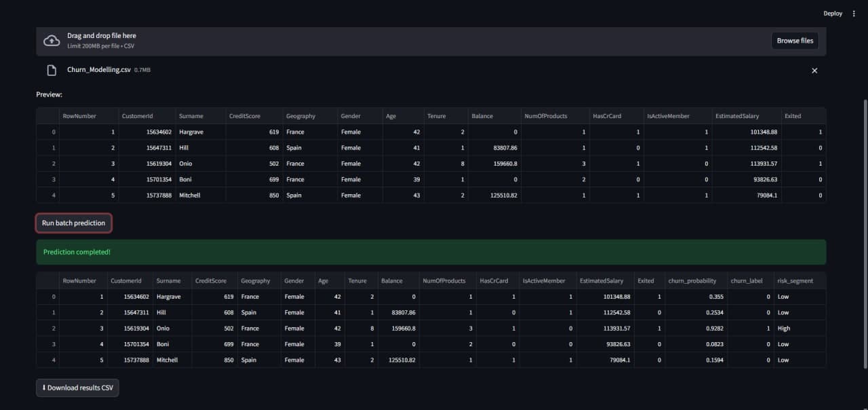
Task: Remove the uploaded Churn_Modelling.csv file
Action: 814,70
